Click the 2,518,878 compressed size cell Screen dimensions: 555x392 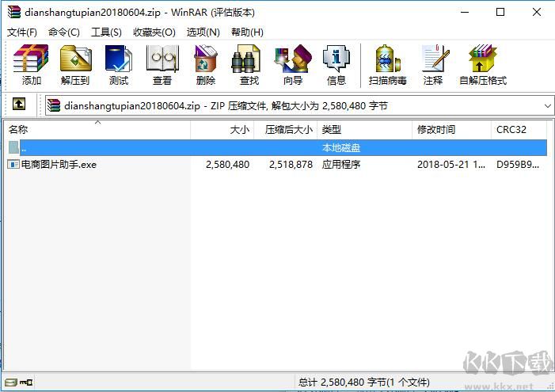291,164
